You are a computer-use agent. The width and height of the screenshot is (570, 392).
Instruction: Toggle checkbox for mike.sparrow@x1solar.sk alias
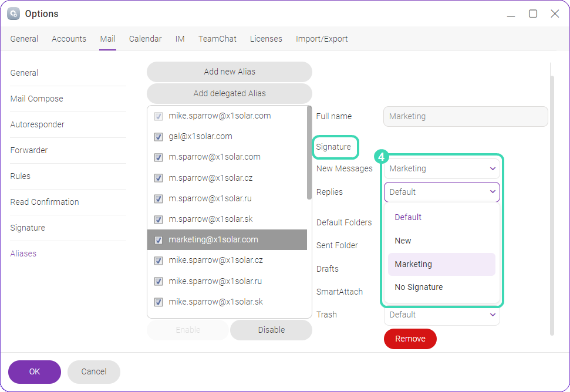[158, 302]
